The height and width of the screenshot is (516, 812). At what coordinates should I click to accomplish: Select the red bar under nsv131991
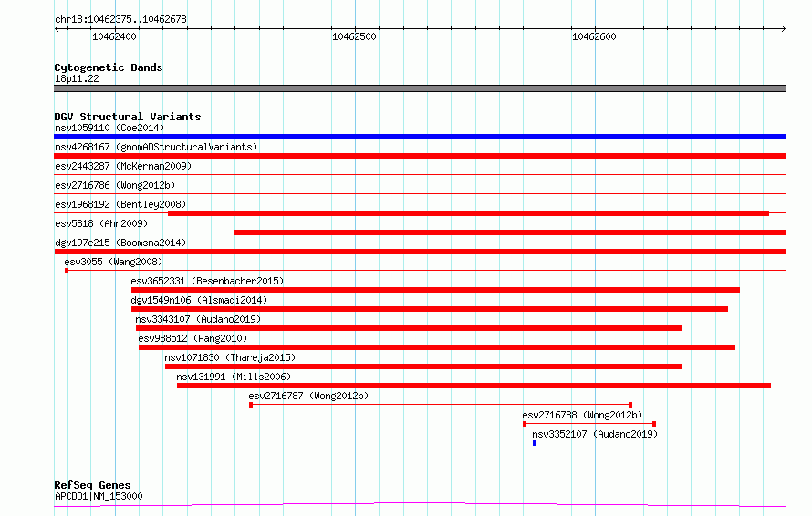[474, 387]
